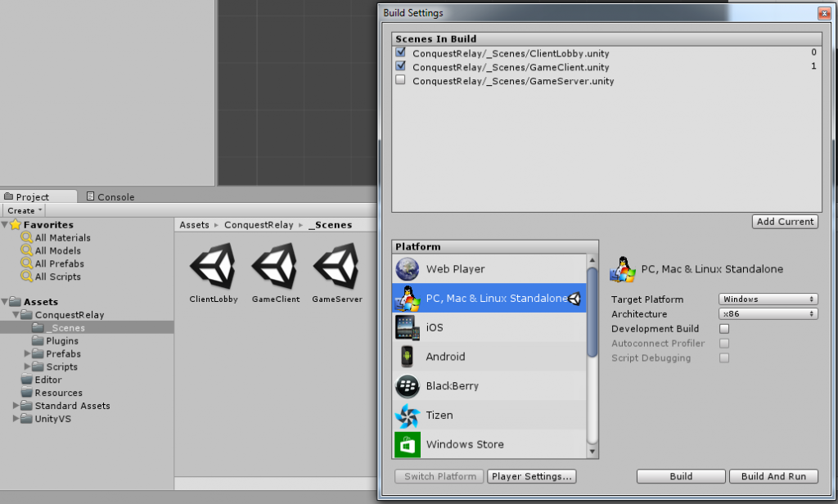Select the Resources folder in tree
The width and height of the screenshot is (838, 504).
click(x=58, y=392)
